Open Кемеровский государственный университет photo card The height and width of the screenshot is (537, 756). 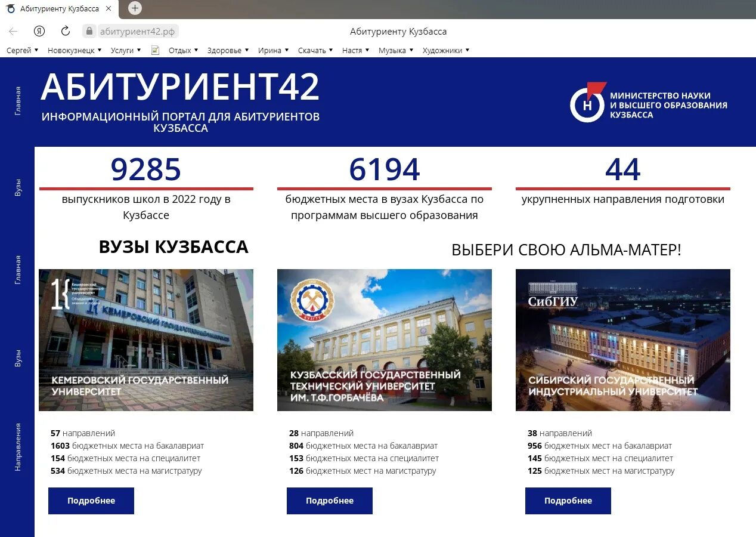coord(146,340)
